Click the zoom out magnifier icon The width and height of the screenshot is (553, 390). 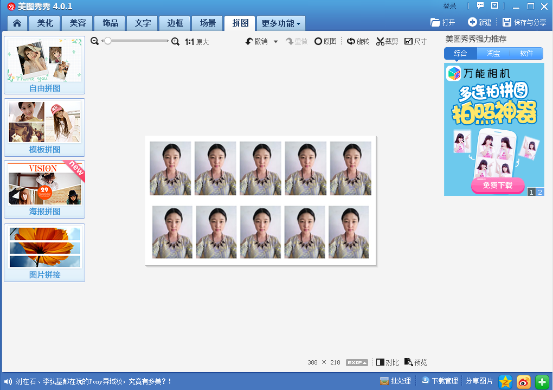pyautogui.click(x=95, y=41)
